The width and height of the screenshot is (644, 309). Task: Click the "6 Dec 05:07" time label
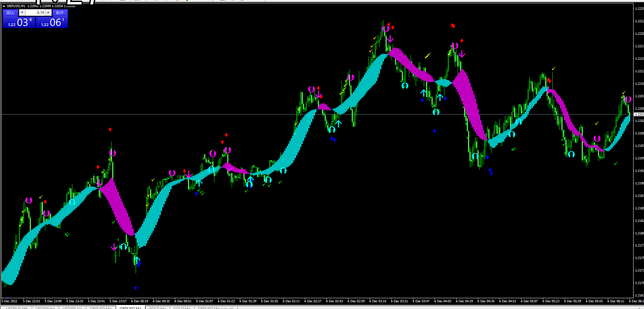tap(529, 301)
